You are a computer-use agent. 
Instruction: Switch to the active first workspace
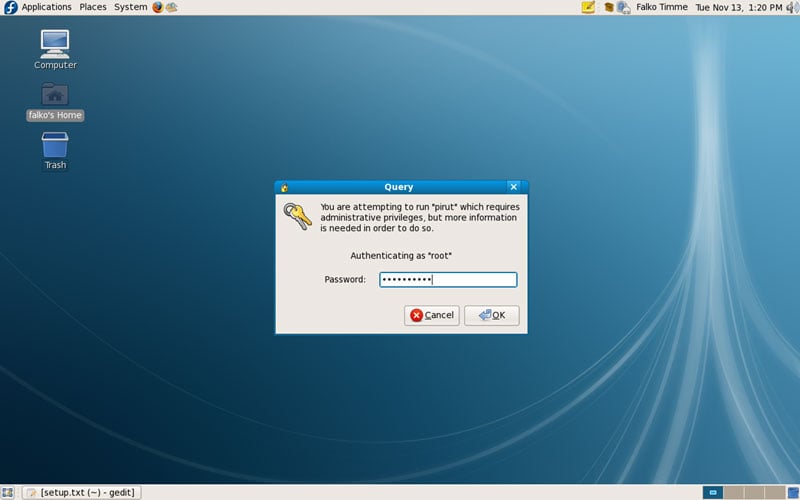(713, 492)
